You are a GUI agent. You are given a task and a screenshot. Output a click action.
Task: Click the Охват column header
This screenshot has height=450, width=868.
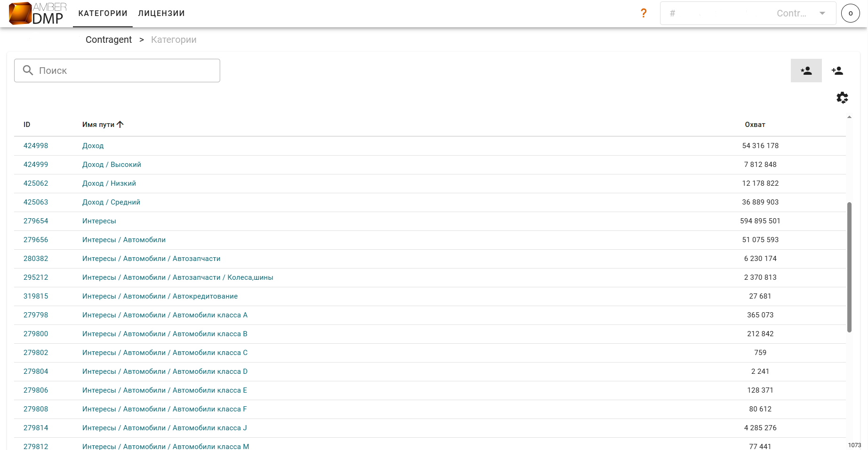[x=755, y=125]
